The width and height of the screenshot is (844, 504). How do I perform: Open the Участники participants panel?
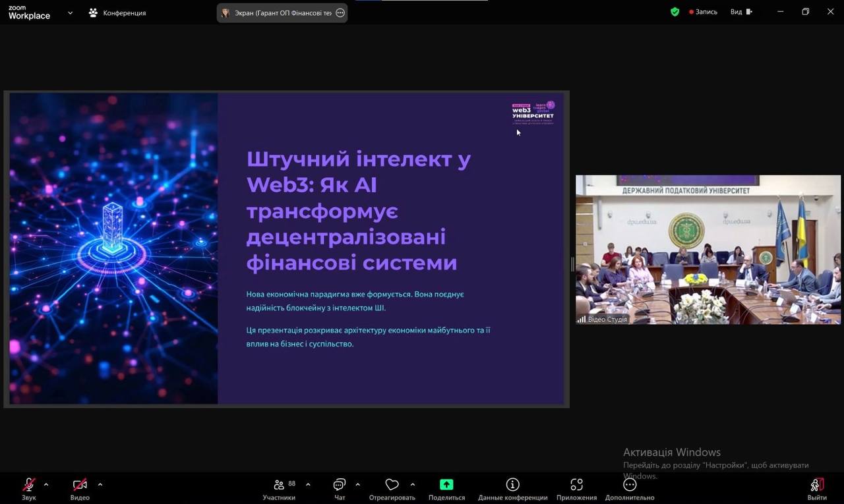pos(279,486)
